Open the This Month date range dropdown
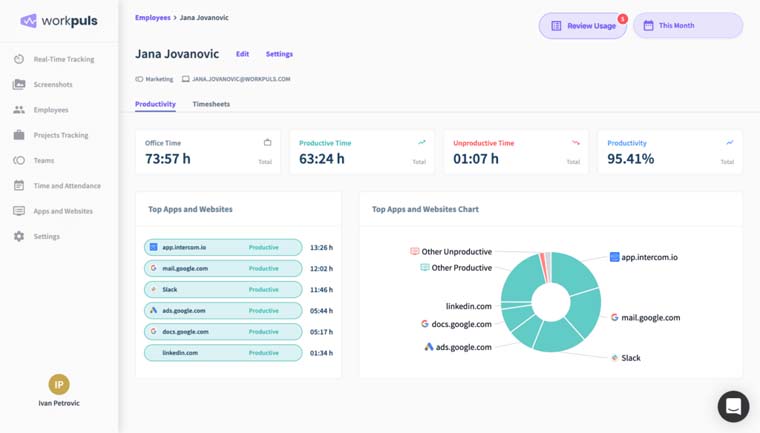 (x=688, y=26)
